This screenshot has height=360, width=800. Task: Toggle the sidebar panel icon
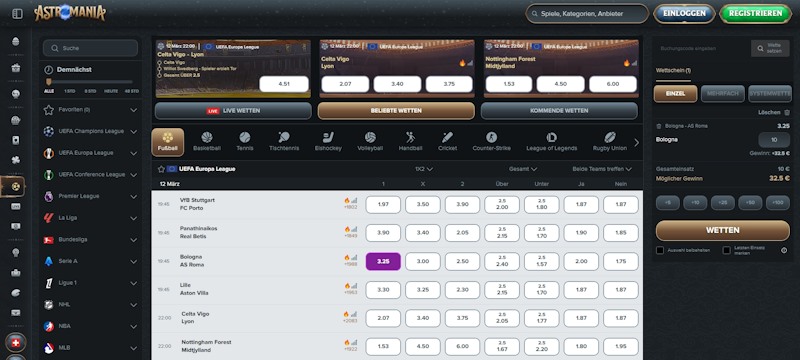(17, 14)
